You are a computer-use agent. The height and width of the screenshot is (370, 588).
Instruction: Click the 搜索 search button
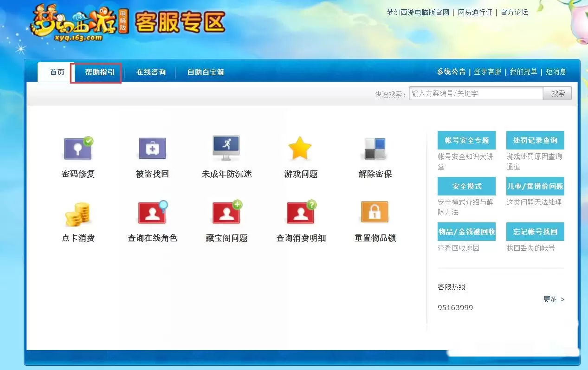click(557, 93)
